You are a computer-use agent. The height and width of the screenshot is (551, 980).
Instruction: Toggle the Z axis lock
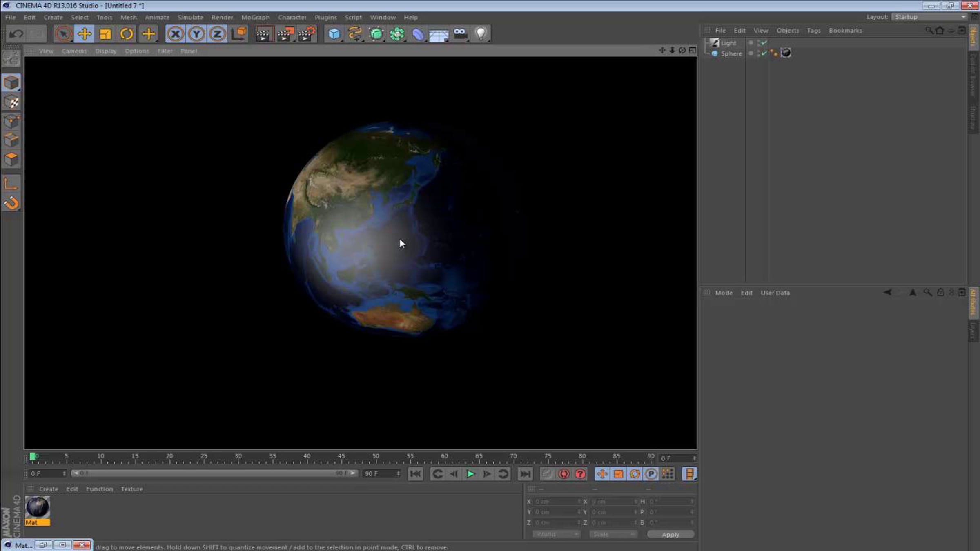[x=217, y=34]
